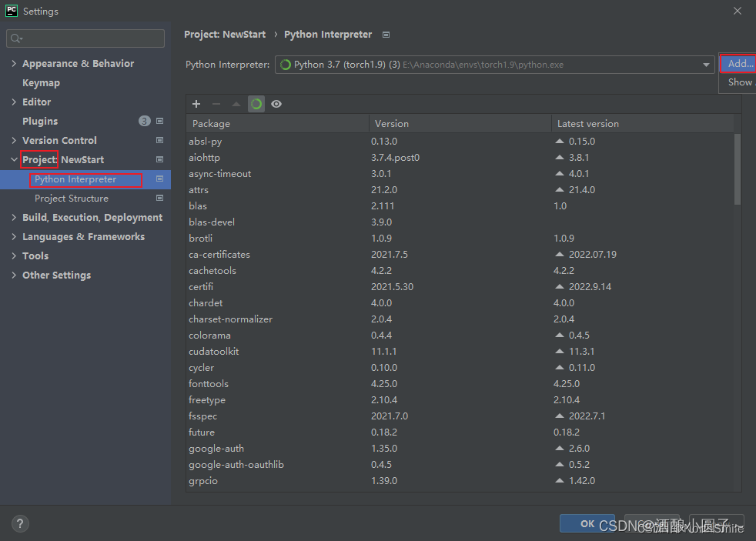
Task: Click the OK button
Action: pyautogui.click(x=587, y=523)
